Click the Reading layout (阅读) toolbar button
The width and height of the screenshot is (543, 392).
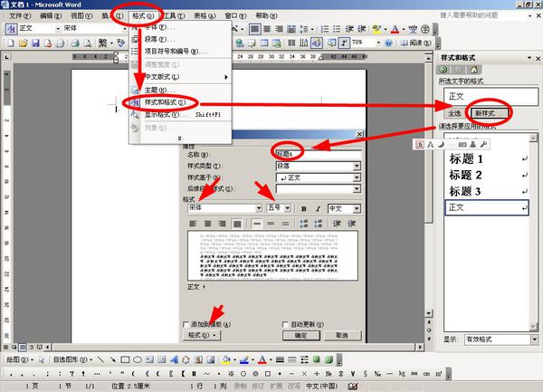[415, 43]
